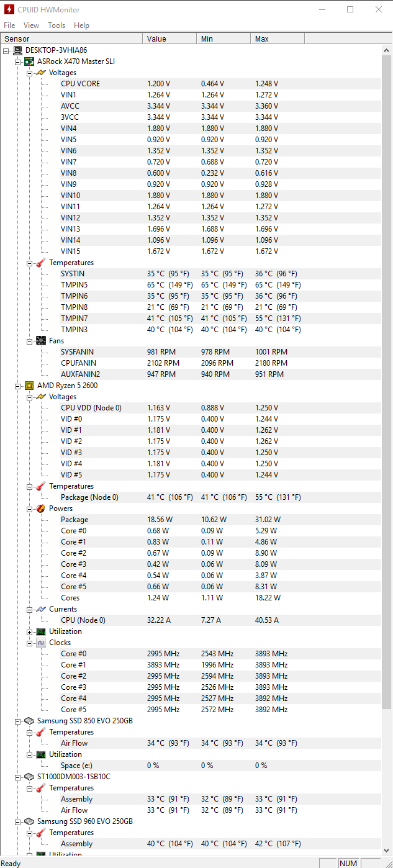The height and width of the screenshot is (868, 393).
Task: Expand the Ryzen Utilization section
Action: tap(29, 631)
